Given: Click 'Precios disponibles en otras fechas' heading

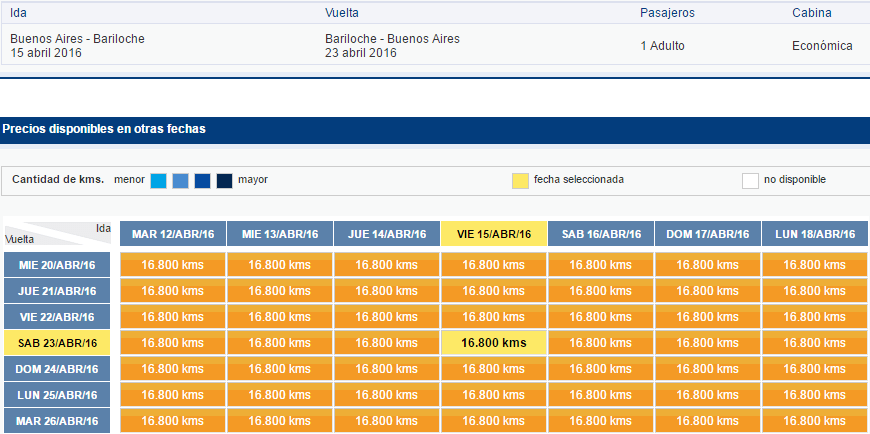Looking at the screenshot, I should tap(104, 129).
